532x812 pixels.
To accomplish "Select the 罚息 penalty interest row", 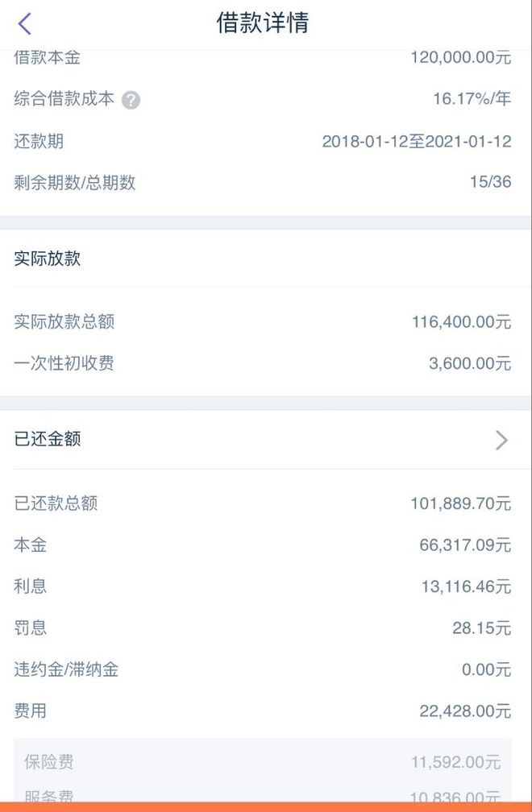I will (x=266, y=628).
